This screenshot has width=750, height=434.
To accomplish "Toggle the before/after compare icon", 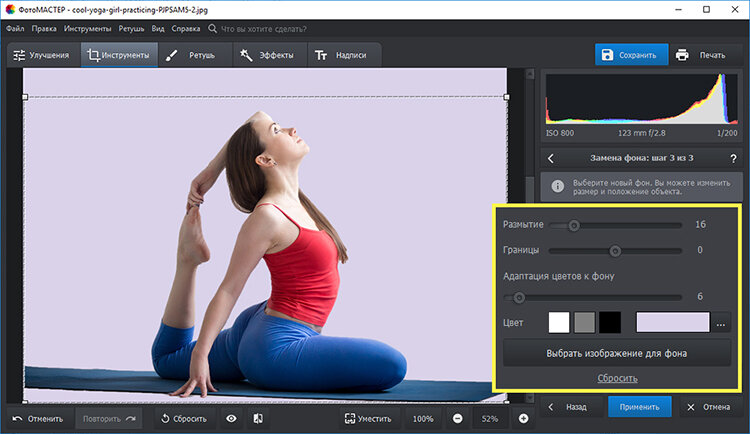I will pyautogui.click(x=258, y=419).
